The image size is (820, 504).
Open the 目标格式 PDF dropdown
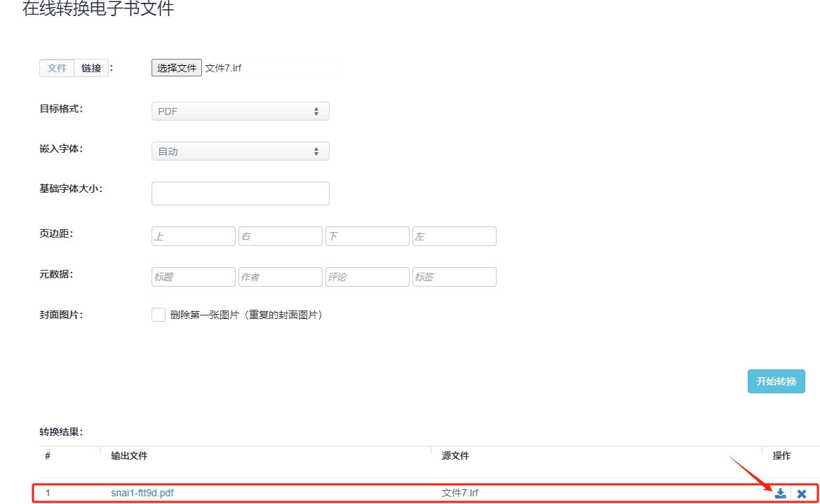(x=241, y=111)
